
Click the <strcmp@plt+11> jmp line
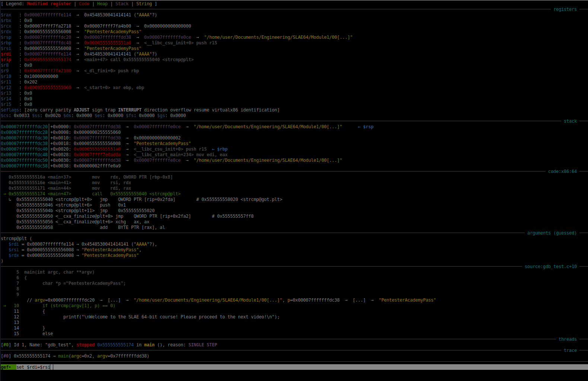pyautogui.click(x=85, y=211)
